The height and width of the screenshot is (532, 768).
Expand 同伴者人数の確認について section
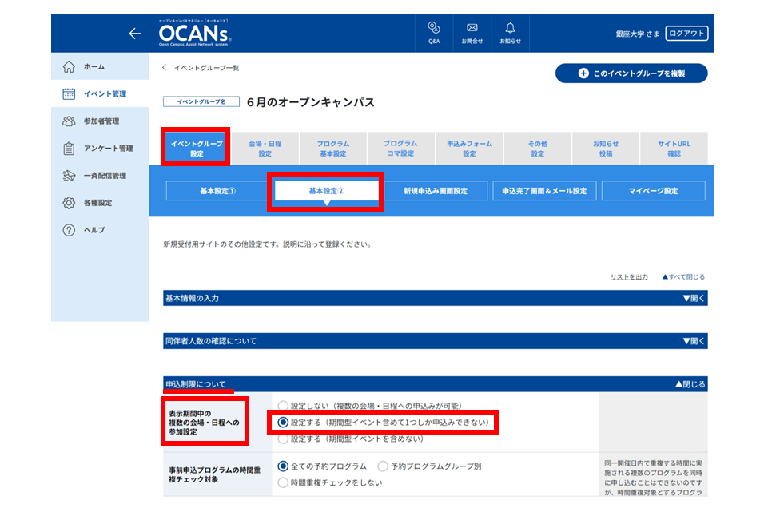[694, 341]
